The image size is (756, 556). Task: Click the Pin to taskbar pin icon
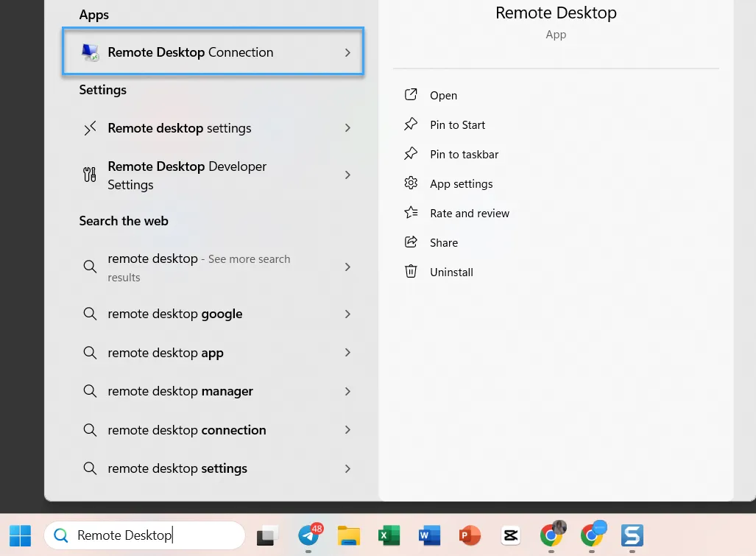coord(411,153)
